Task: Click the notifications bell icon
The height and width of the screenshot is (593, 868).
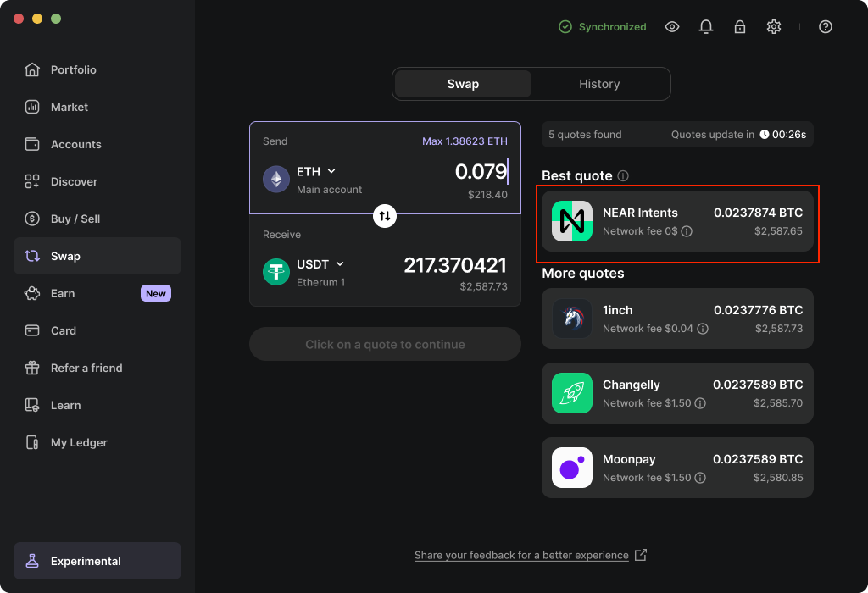Action: tap(705, 27)
